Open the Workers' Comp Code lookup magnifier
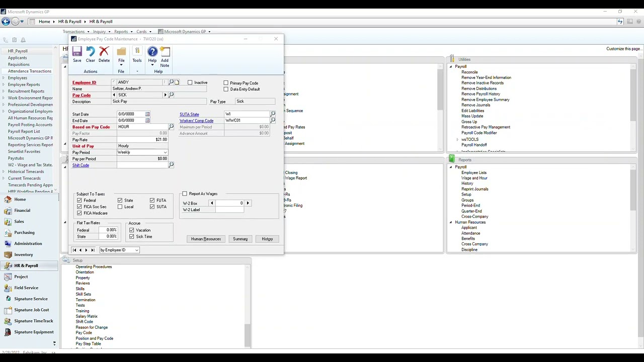The image size is (644, 362). tap(273, 121)
